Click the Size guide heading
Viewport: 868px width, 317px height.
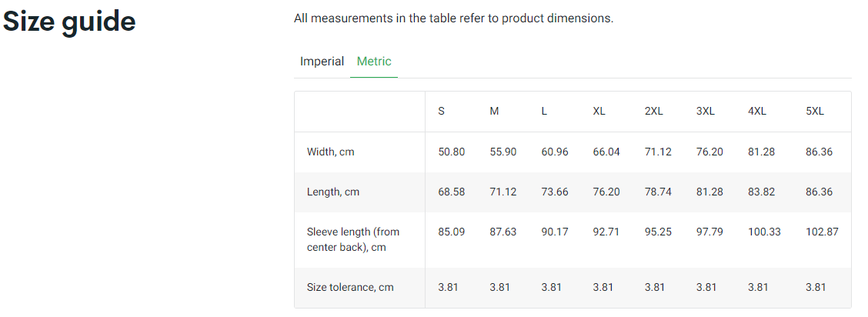(69, 21)
